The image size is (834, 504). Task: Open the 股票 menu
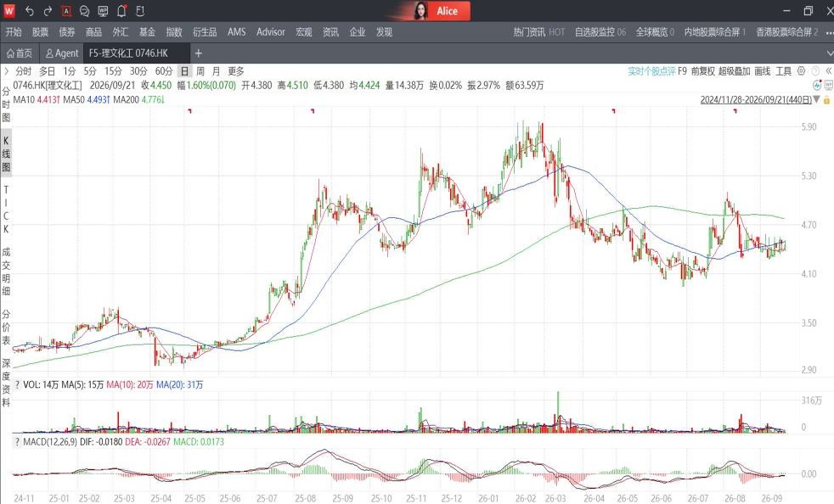click(x=40, y=32)
